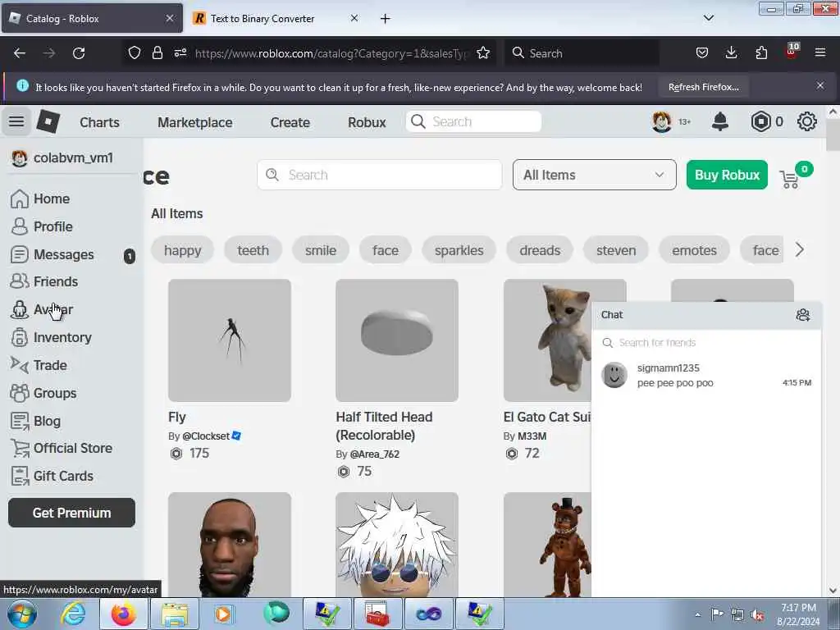
Task: Open the Roblox hamburger navigation menu
Action: (16, 121)
